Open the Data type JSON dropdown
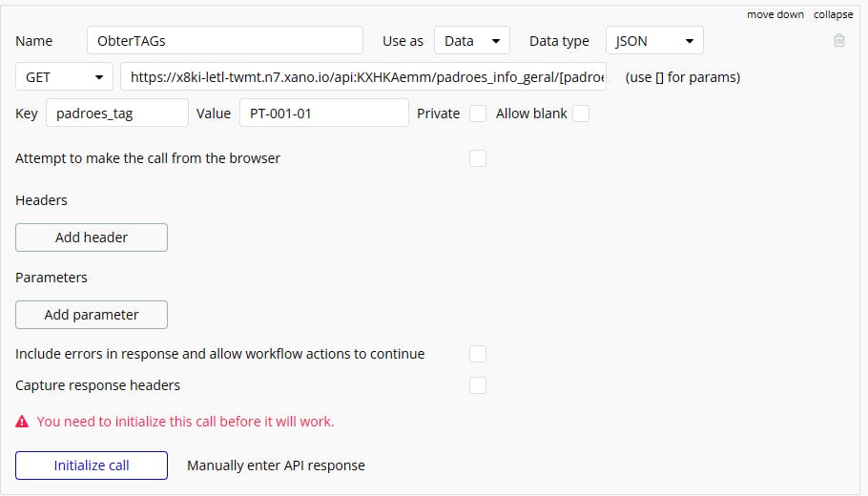Image resolution: width=868 pixels, height=496 pixels. (654, 41)
